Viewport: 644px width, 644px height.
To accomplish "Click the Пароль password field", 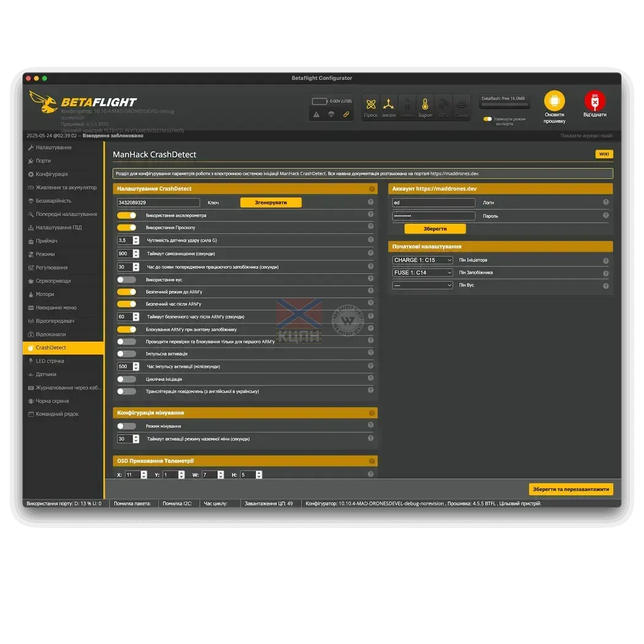I will [x=434, y=216].
